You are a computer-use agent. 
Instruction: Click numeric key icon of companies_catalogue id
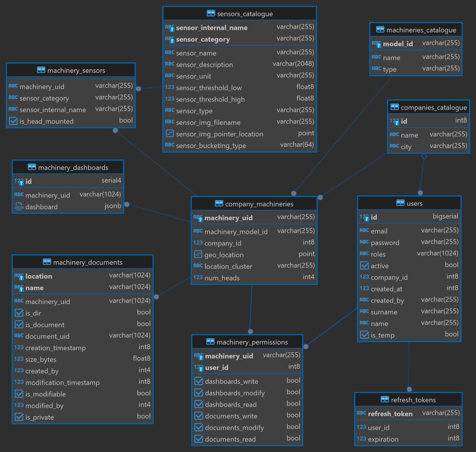click(x=395, y=121)
